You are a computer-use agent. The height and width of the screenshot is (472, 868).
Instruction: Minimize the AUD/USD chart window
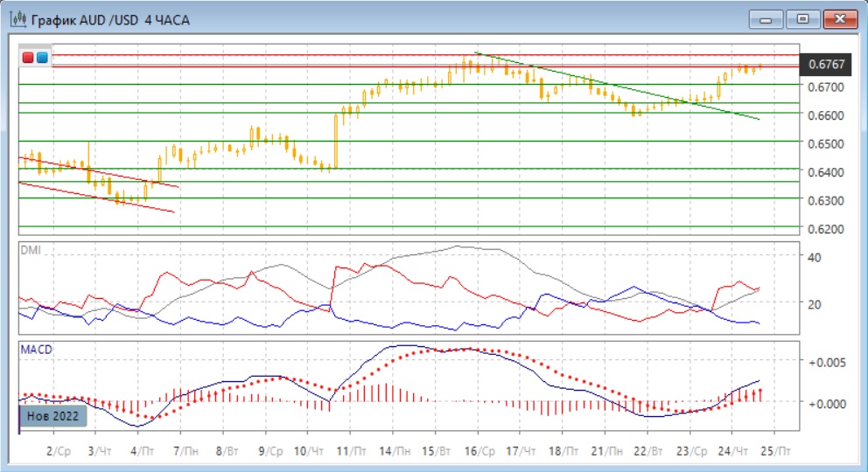click(x=767, y=18)
